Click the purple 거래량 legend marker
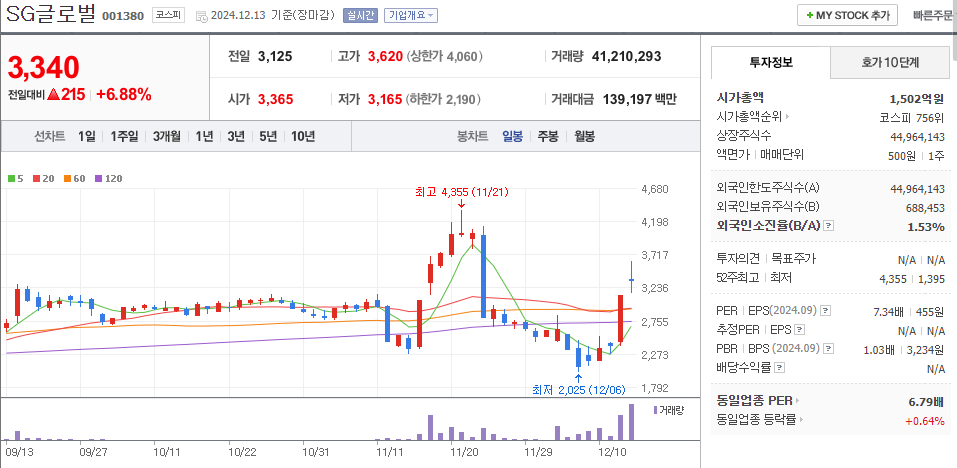This screenshot has width=957, height=468. [655, 410]
